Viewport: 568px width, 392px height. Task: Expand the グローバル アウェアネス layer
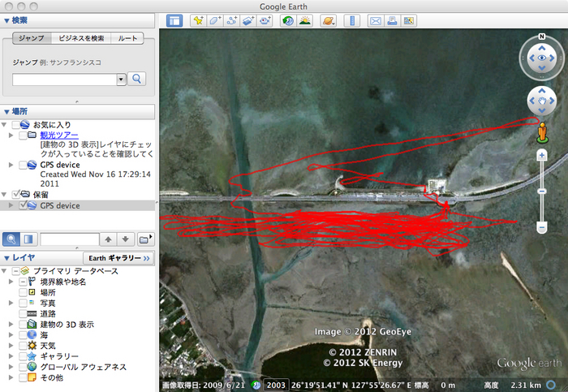[11, 367]
